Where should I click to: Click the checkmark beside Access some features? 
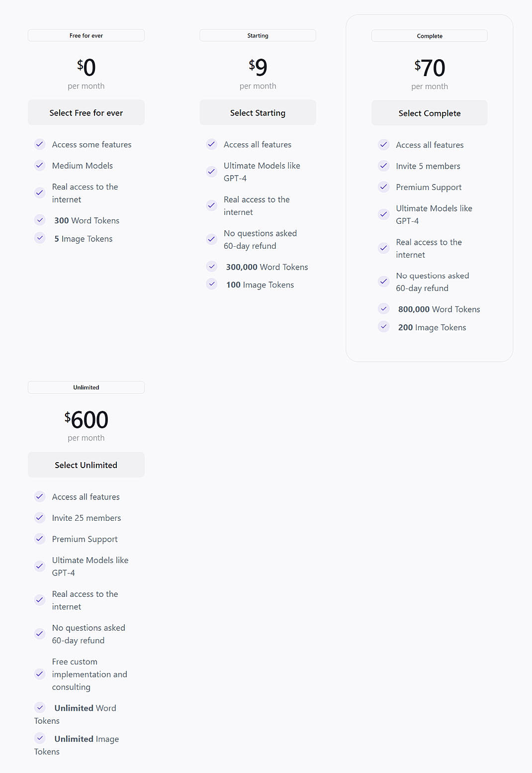coord(40,144)
